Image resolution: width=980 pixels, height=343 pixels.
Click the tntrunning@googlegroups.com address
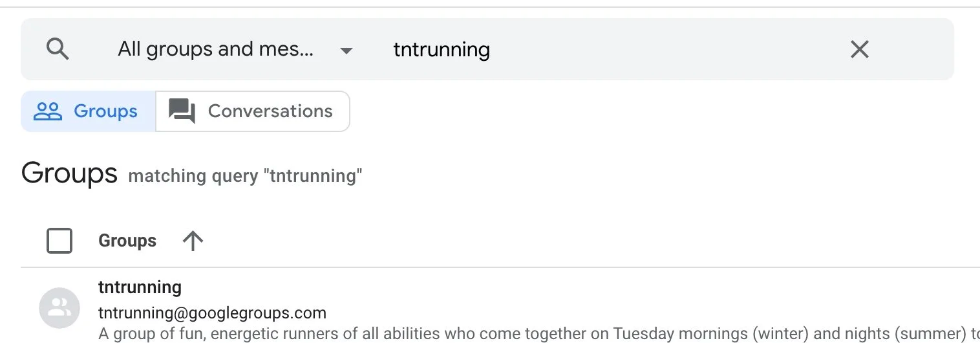point(212,313)
